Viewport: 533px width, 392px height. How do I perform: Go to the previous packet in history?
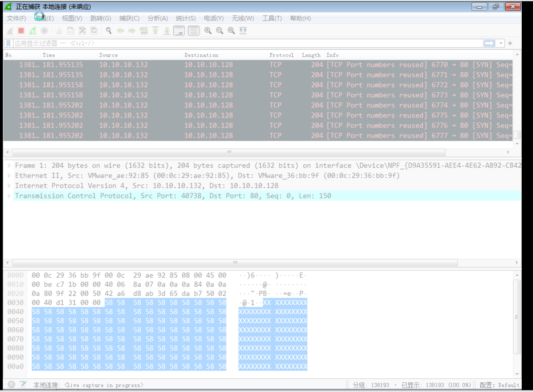(x=120, y=31)
